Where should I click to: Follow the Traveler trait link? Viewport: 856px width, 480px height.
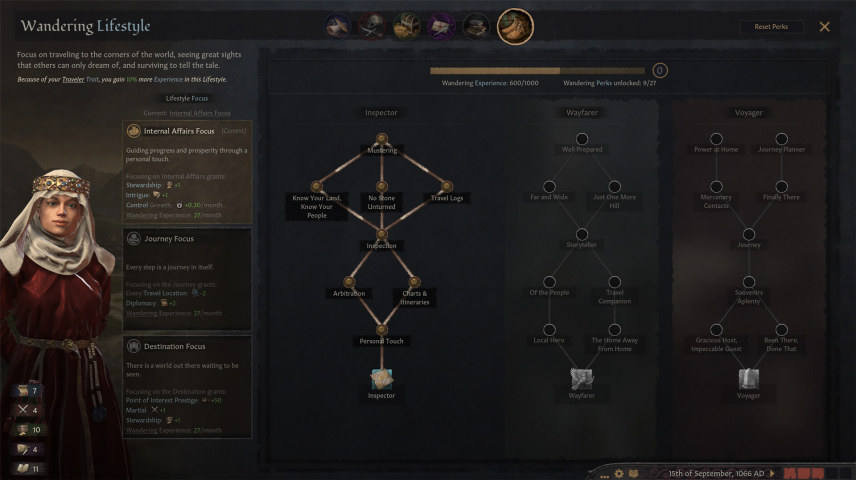[x=73, y=80]
